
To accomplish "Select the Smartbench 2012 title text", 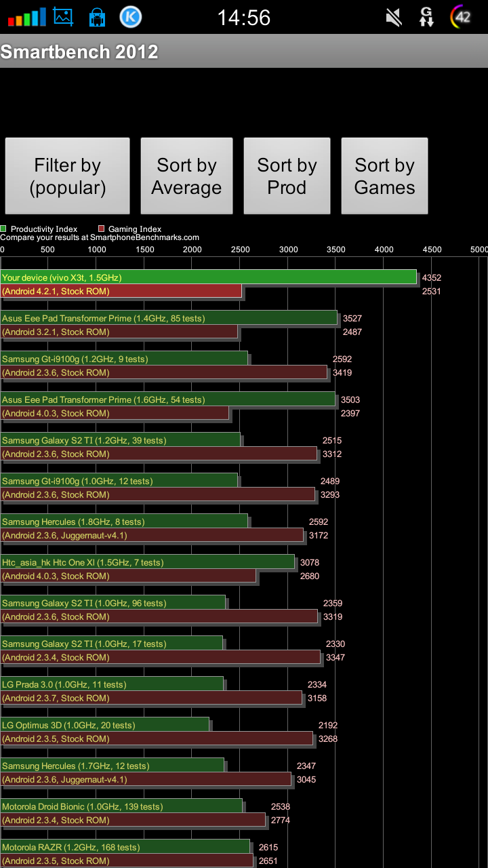I will [79, 52].
